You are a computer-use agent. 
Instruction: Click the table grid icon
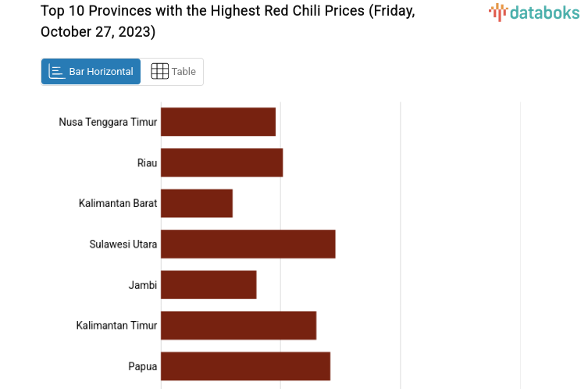coord(159,72)
